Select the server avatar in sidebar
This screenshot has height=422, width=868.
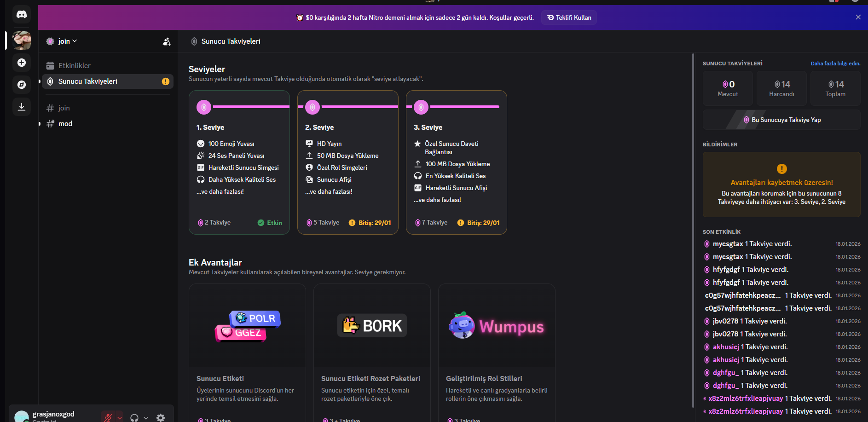click(22, 40)
